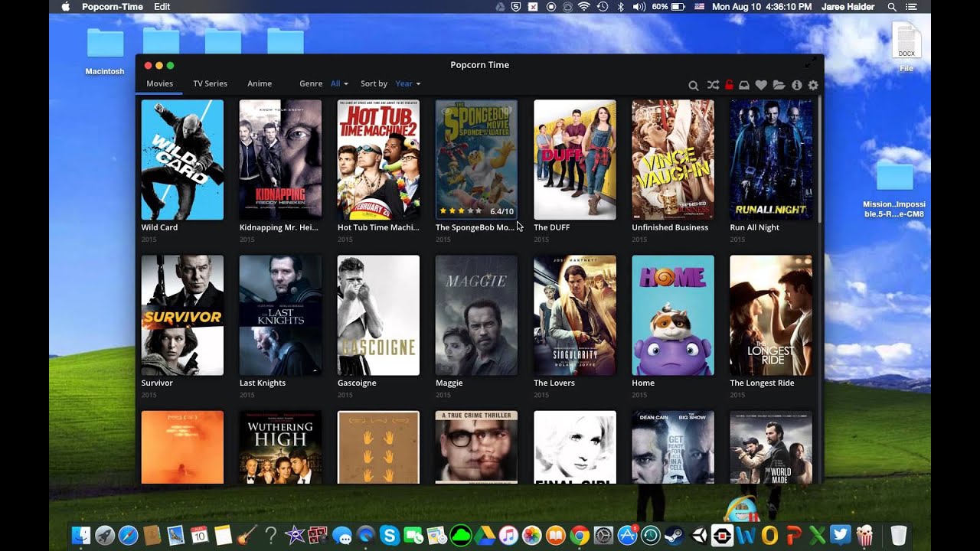Click the Wi-Fi status icon
Image resolution: width=980 pixels, height=551 pixels.
pos(584,7)
